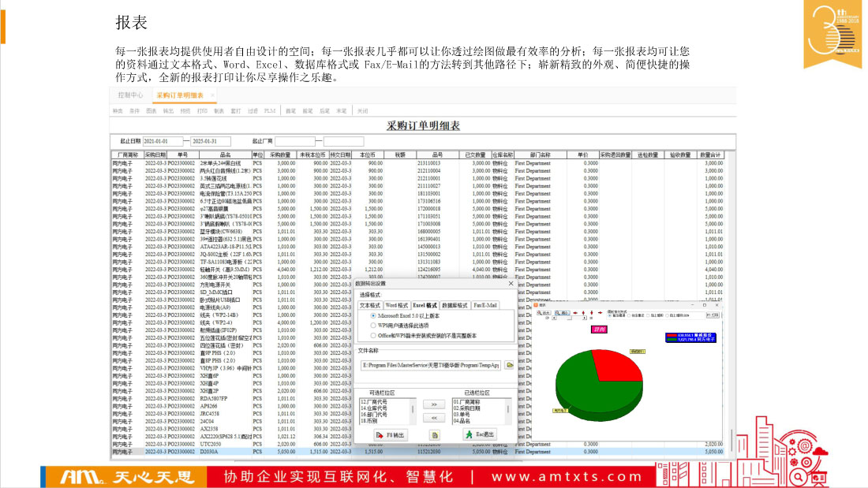The height and width of the screenshot is (488, 868).
Task: Select Microsoft Excel 5.0 以上版本 radio option
Action: tap(373, 315)
